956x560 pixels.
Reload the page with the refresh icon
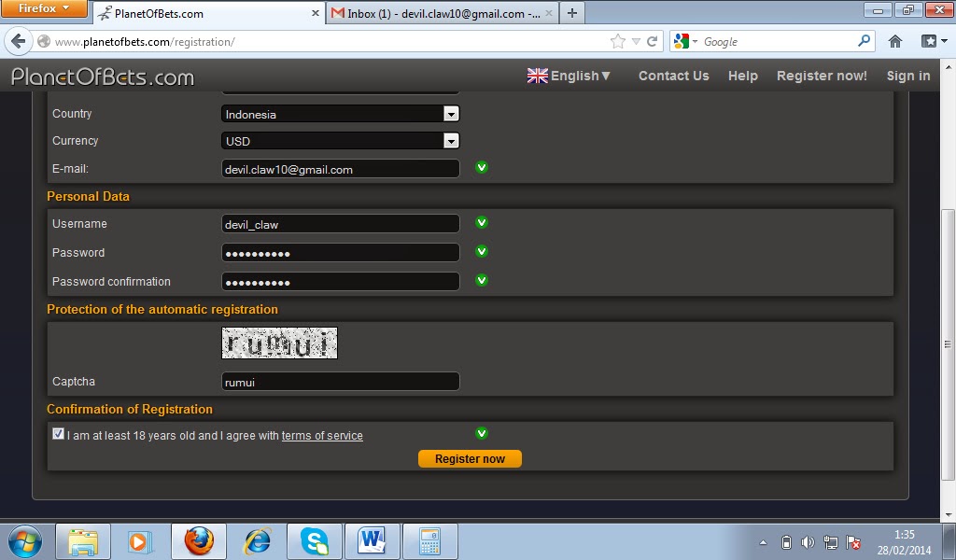pyautogui.click(x=652, y=41)
